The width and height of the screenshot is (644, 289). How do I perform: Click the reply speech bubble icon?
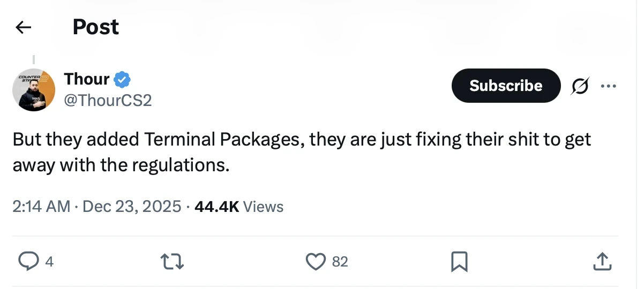27,261
